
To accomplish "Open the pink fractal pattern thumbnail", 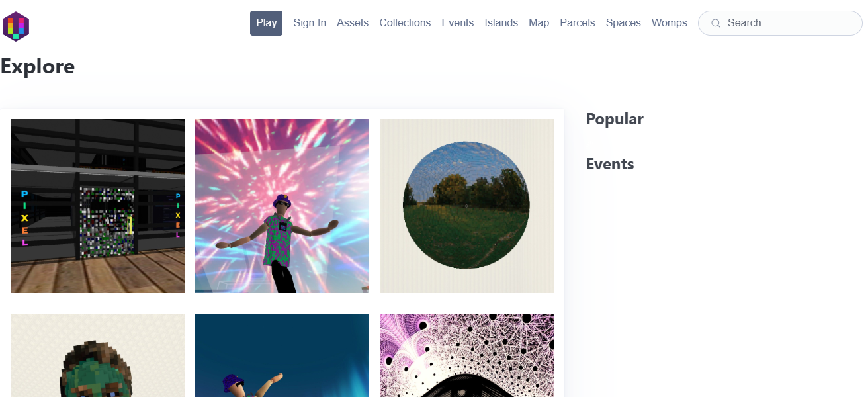I will (466, 356).
